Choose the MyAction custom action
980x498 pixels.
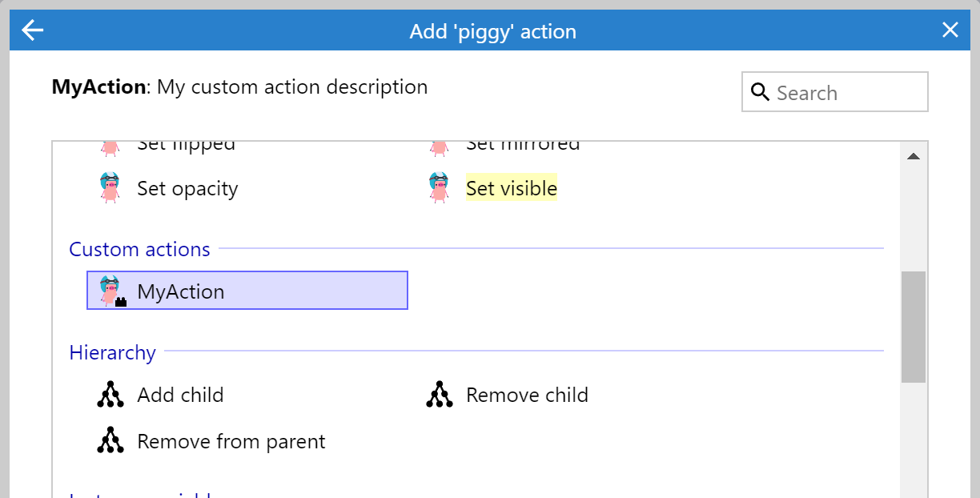click(181, 291)
